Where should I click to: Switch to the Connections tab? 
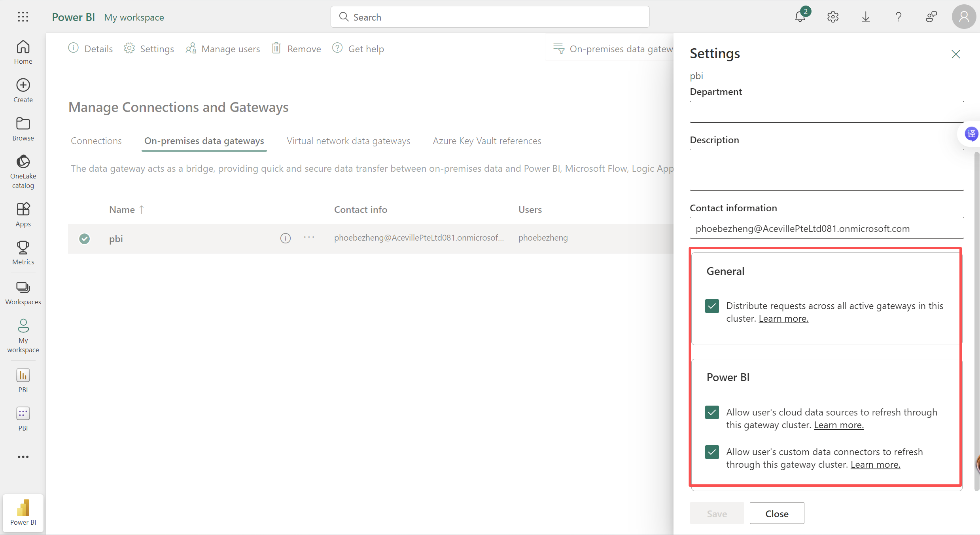[x=96, y=141]
